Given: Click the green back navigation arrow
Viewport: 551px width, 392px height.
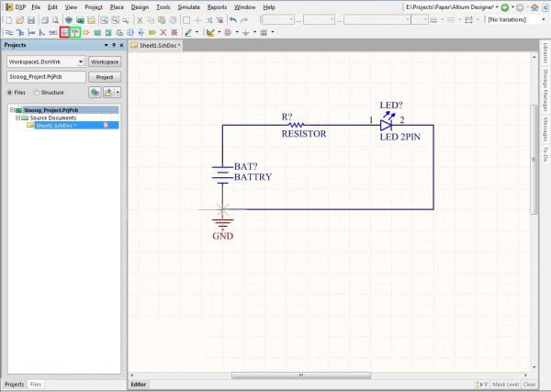Looking at the screenshot, I should [x=505, y=7].
